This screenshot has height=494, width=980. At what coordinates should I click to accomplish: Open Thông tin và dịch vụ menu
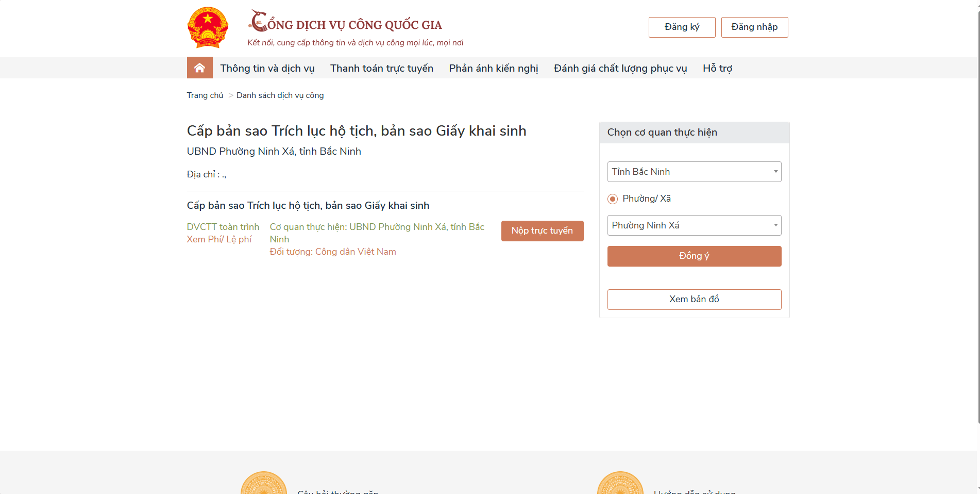267,69
